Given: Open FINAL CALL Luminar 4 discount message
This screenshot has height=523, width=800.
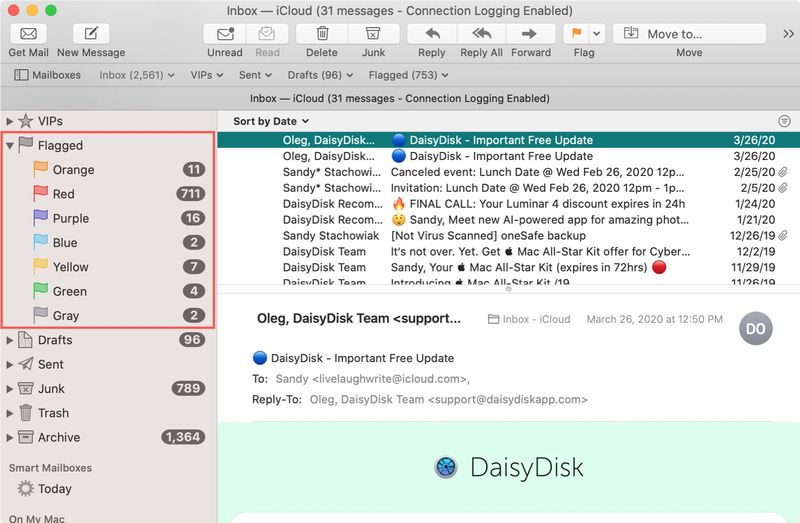Looking at the screenshot, I should coord(508,204).
